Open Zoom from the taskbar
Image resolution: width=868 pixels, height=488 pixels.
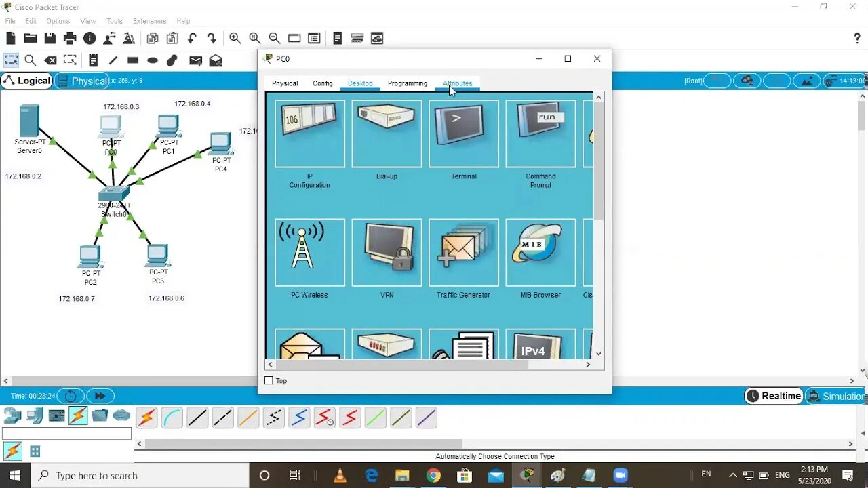pos(620,476)
